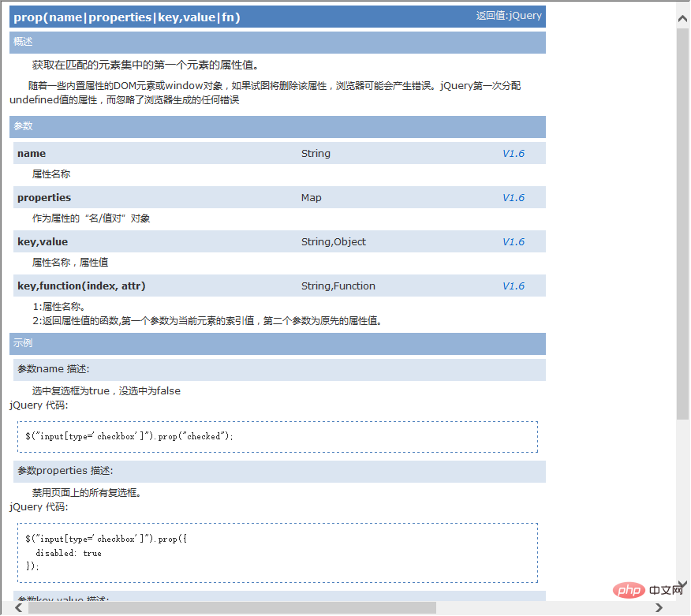Click the key,value parameter label
The image size is (691, 616).
coord(43,242)
